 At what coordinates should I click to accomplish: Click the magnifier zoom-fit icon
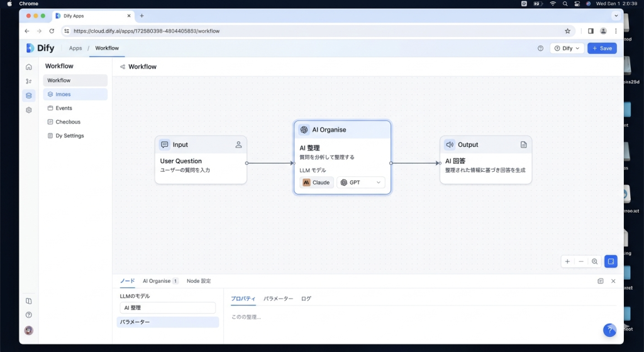(595, 261)
